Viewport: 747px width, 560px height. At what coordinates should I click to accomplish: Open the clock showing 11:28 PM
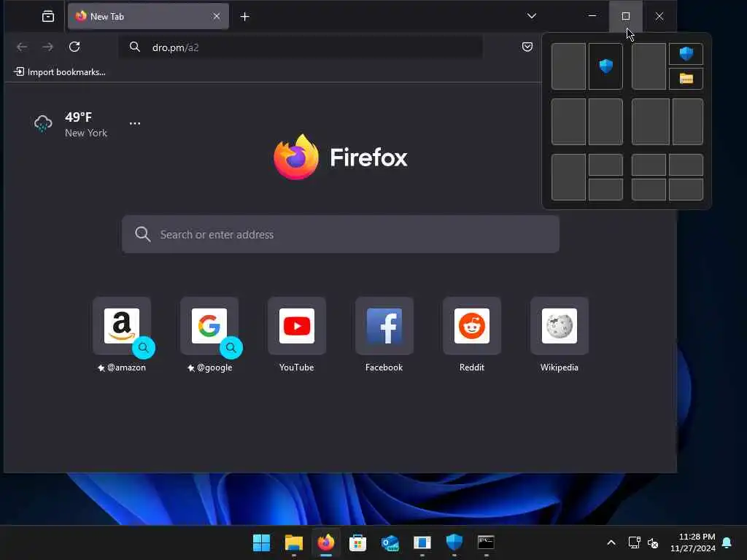pos(693,542)
